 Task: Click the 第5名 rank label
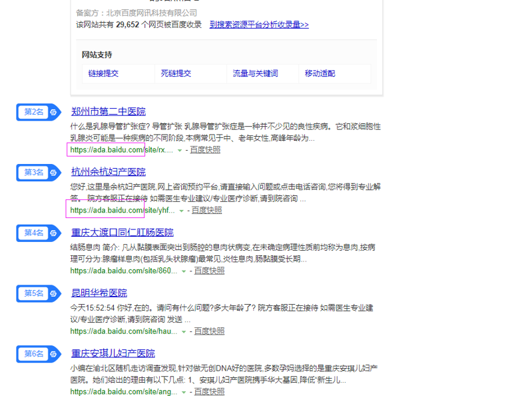[x=33, y=293]
